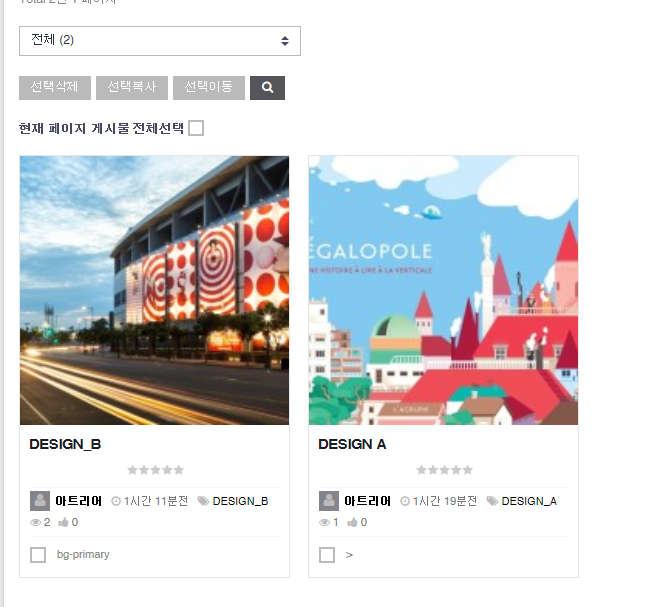Click the tag icon beside DESIGN_A label
The image size is (658, 607).
point(492,501)
